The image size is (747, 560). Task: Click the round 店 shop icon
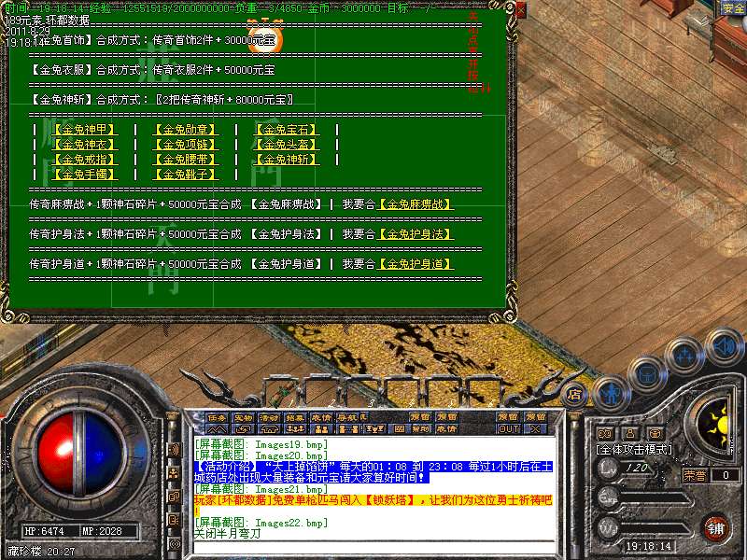pyautogui.click(x=574, y=394)
